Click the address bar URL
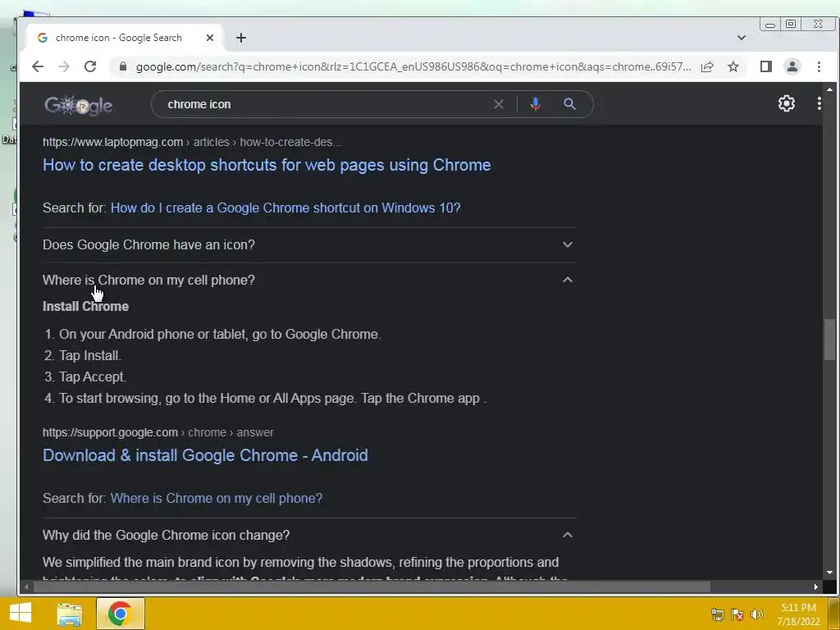Viewport: 840px width, 630px height. tap(413, 66)
